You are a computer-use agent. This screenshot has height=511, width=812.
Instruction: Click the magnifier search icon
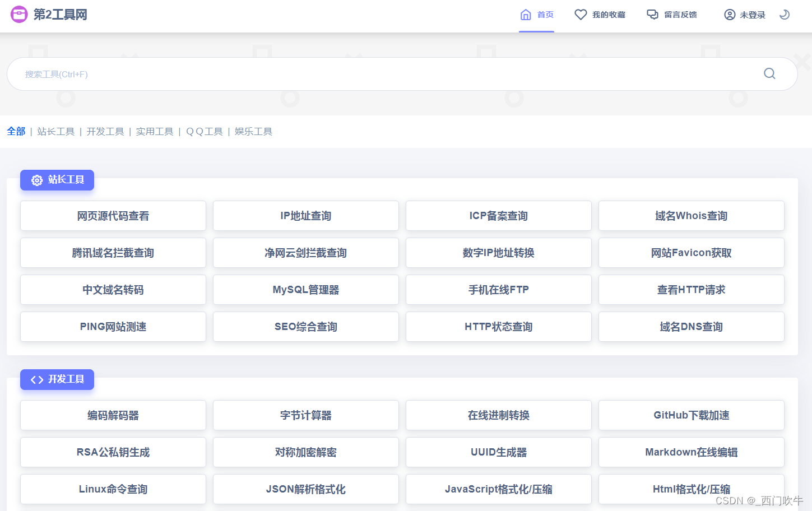(770, 73)
